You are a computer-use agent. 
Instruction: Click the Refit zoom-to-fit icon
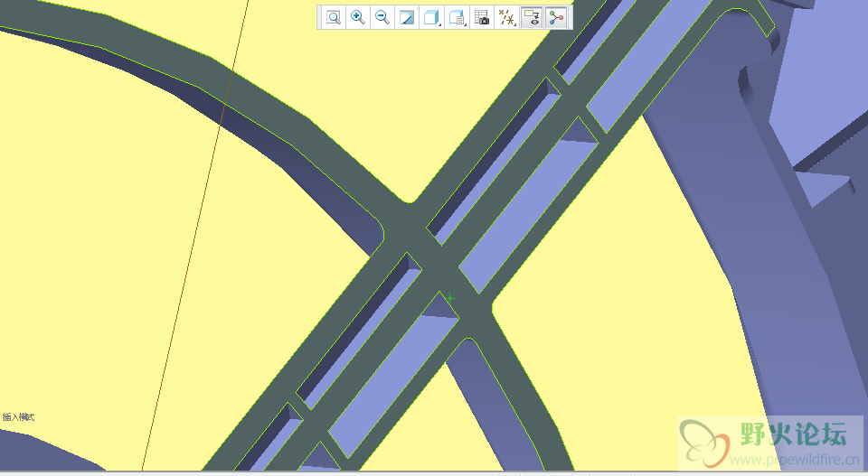(x=334, y=18)
